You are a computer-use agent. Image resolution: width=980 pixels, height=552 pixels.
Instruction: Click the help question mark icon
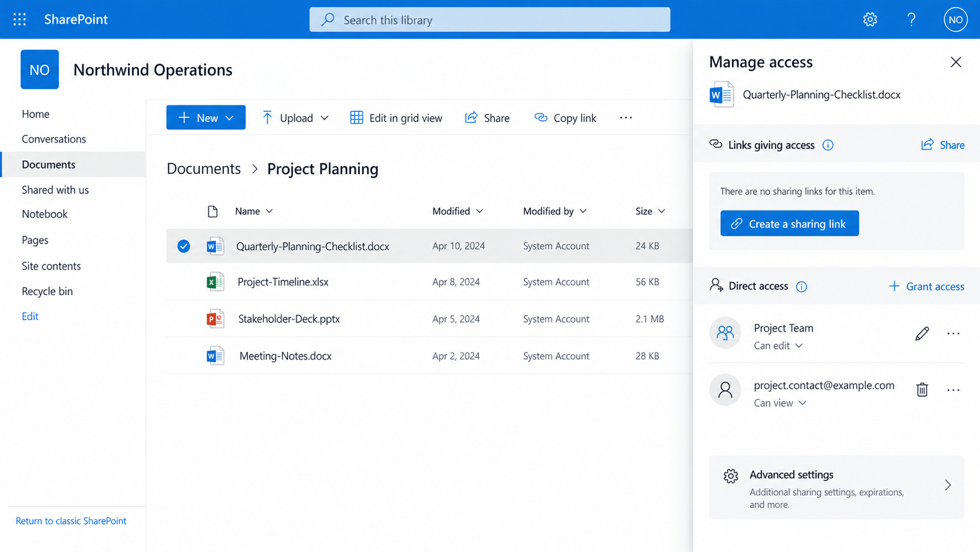pyautogui.click(x=911, y=19)
